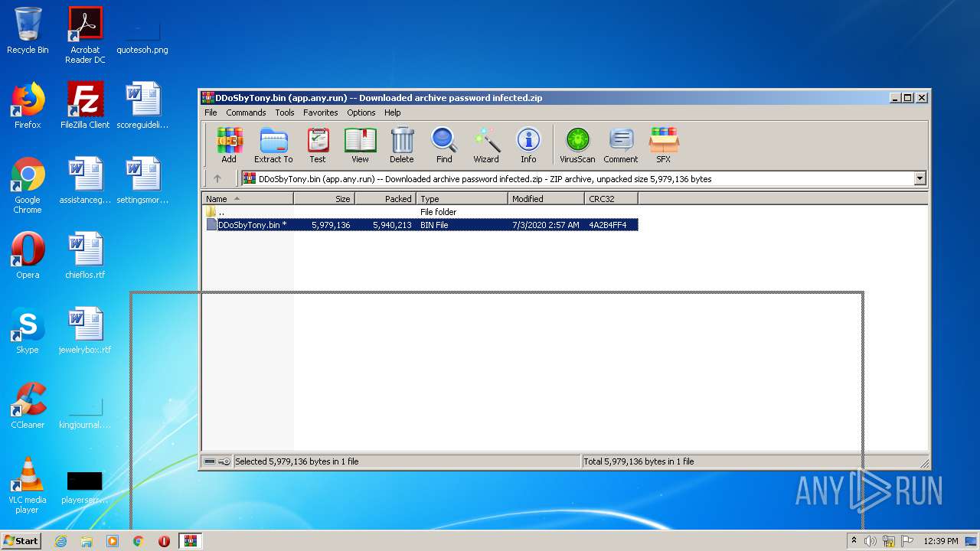Select jewelrybox.rtf desktop document

click(85, 330)
